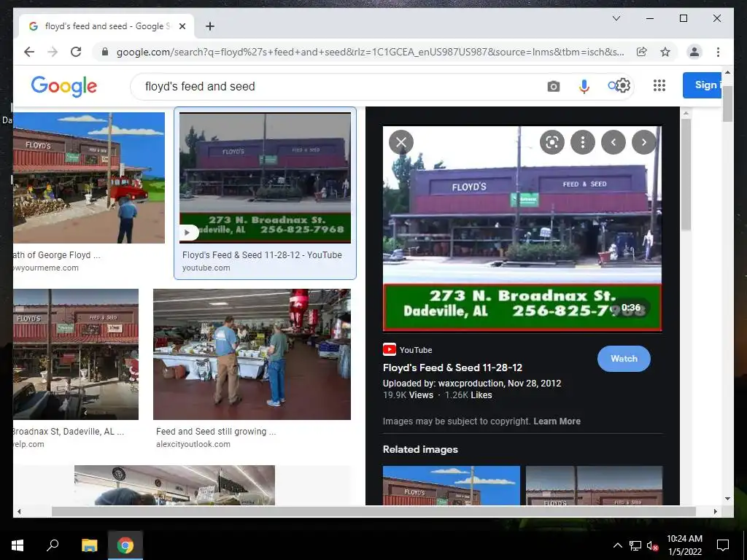Click the alexcityoutlook.com source text
This screenshot has width=747, height=560.
tap(193, 444)
